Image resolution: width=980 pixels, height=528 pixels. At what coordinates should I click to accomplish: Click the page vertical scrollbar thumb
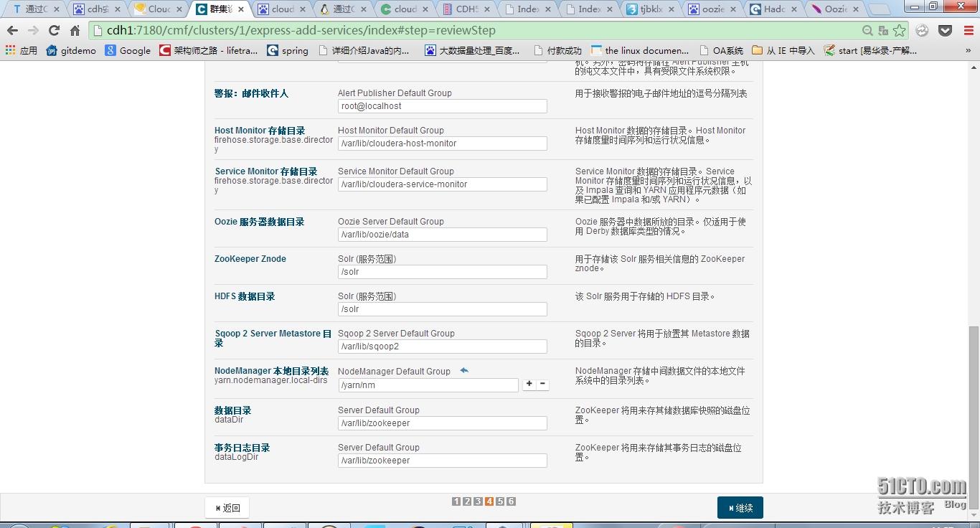pyautogui.click(x=974, y=419)
